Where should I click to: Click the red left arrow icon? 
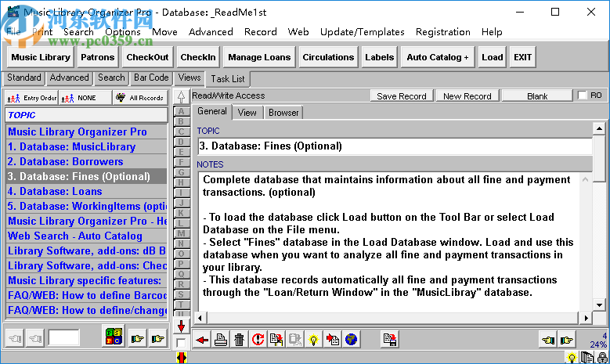(204, 339)
